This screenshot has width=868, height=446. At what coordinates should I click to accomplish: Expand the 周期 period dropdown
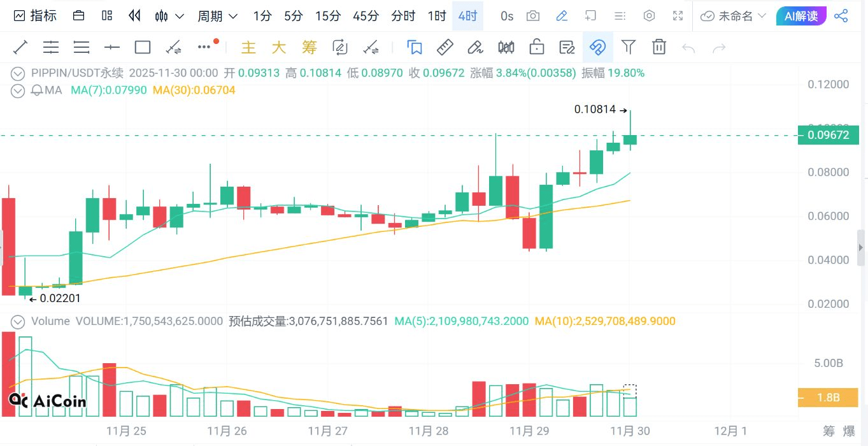pos(218,16)
